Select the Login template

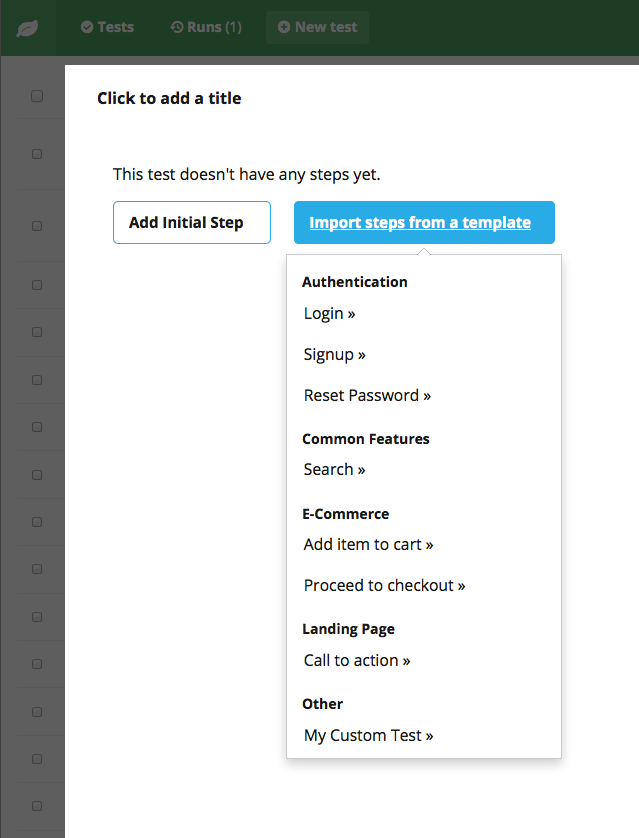tap(329, 313)
